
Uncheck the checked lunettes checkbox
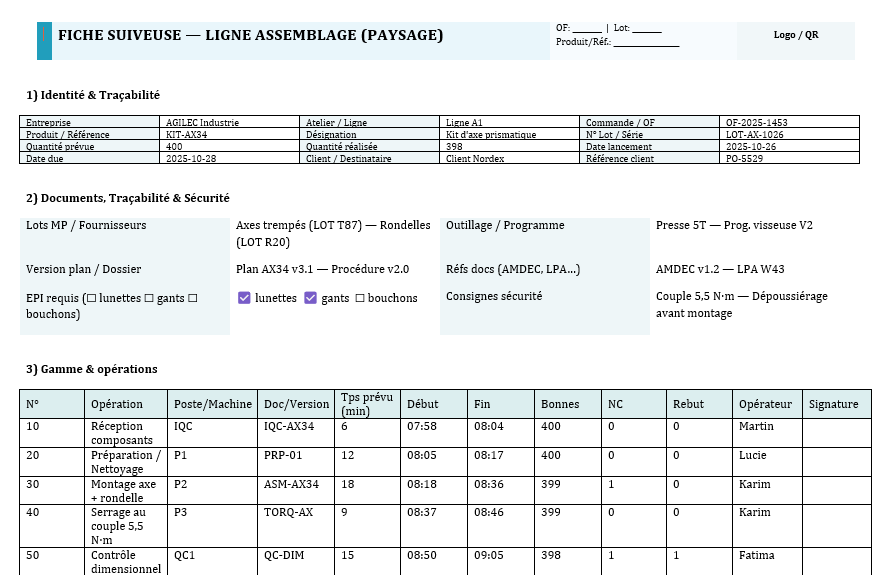(x=244, y=298)
